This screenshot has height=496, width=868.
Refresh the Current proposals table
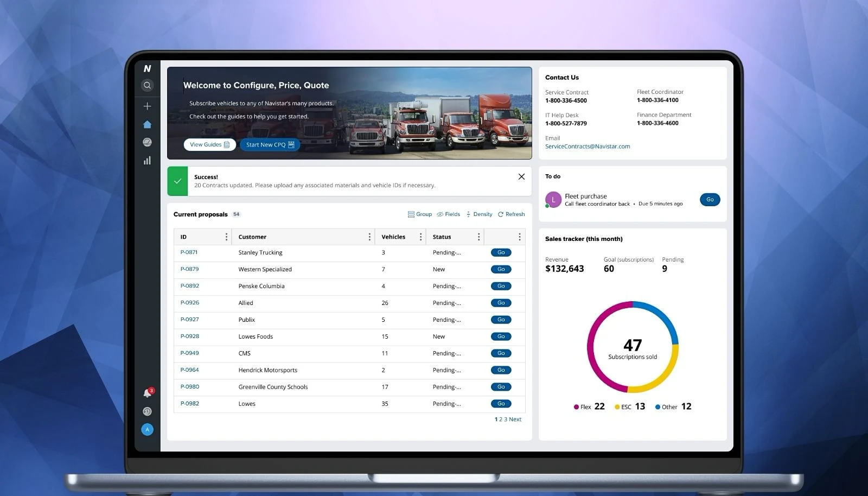[x=512, y=214]
